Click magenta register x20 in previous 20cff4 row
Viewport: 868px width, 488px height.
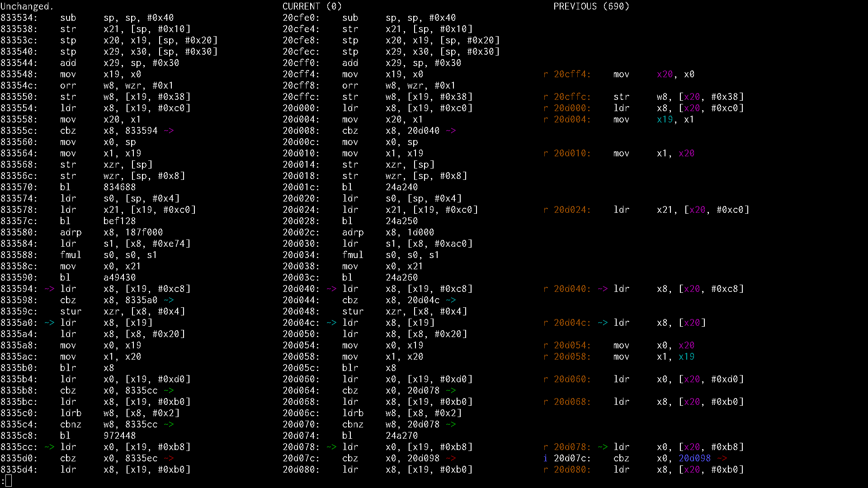point(665,74)
